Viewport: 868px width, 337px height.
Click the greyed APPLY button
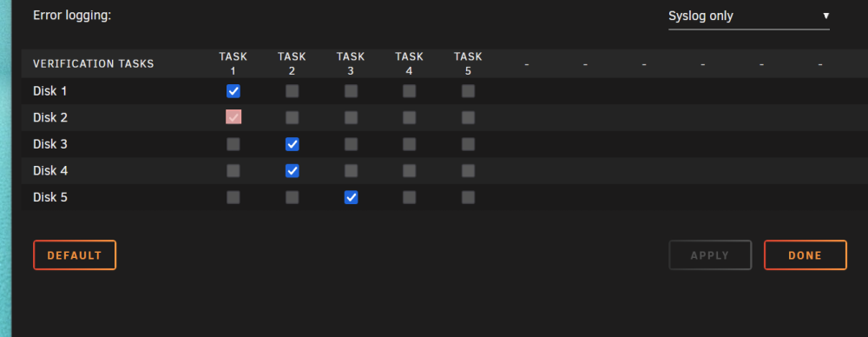point(710,255)
